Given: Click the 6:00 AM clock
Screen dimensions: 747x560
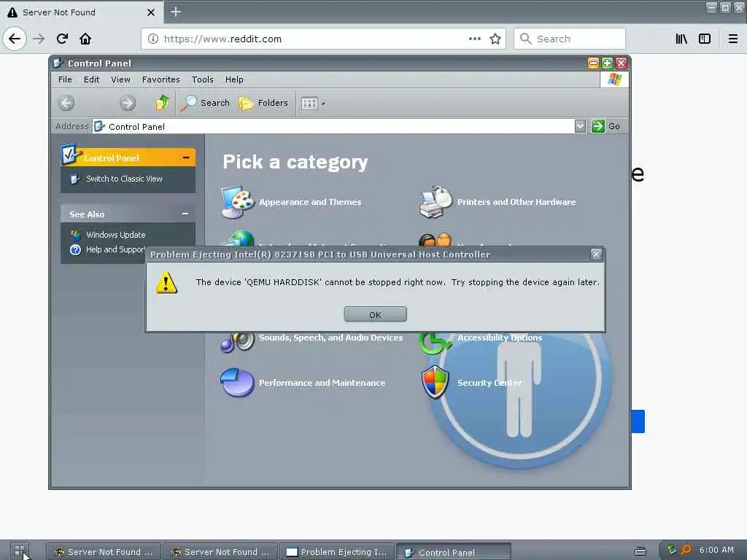Looking at the screenshot, I should click(x=716, y=550).
